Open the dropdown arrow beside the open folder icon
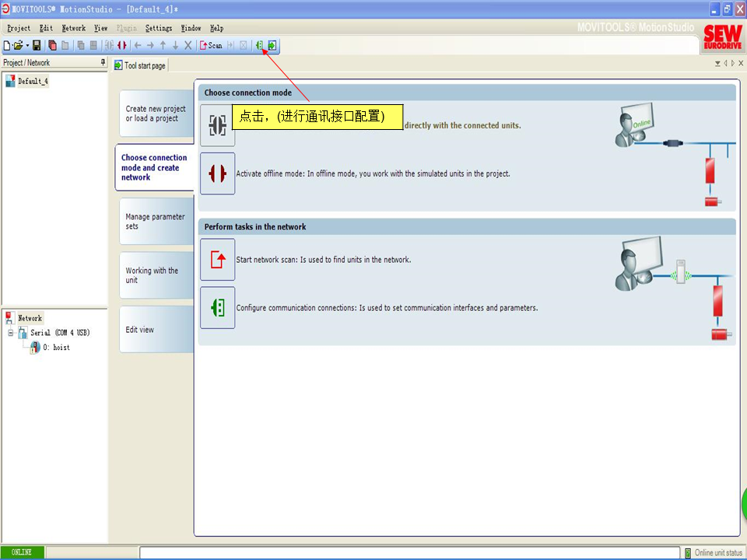 27,46
